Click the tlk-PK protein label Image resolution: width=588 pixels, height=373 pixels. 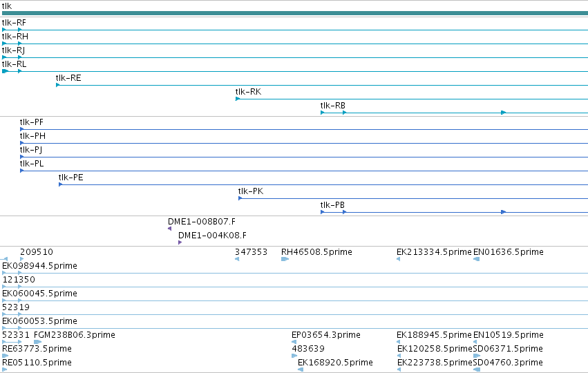251,192
